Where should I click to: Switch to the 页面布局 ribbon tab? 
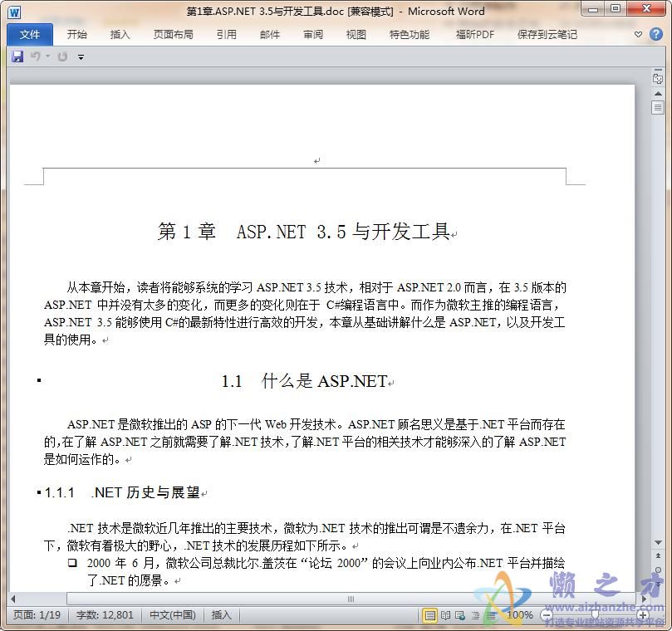point(173,34)
